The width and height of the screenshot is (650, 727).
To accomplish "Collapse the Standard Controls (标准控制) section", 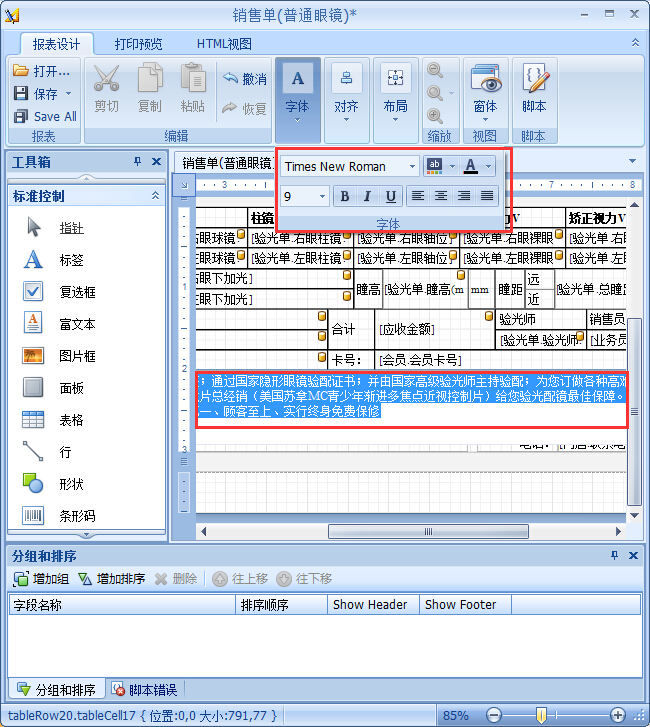I will [x=155, y=196].
